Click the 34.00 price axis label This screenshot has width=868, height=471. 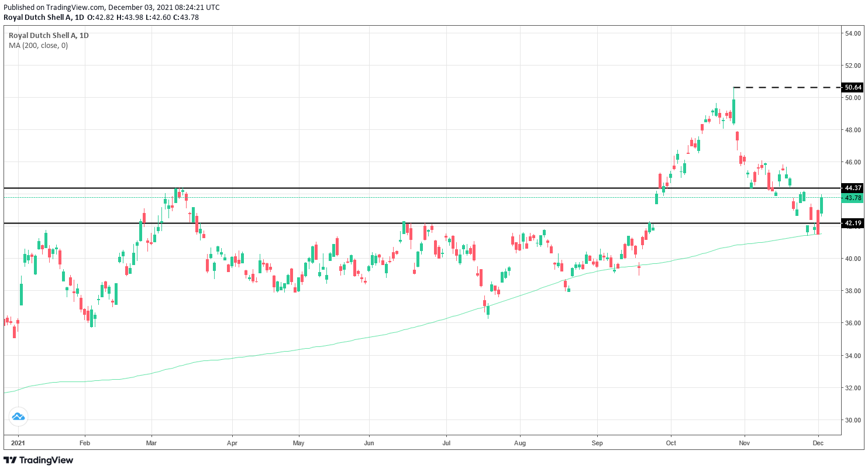pyautogui.click(x=853, y=356)
